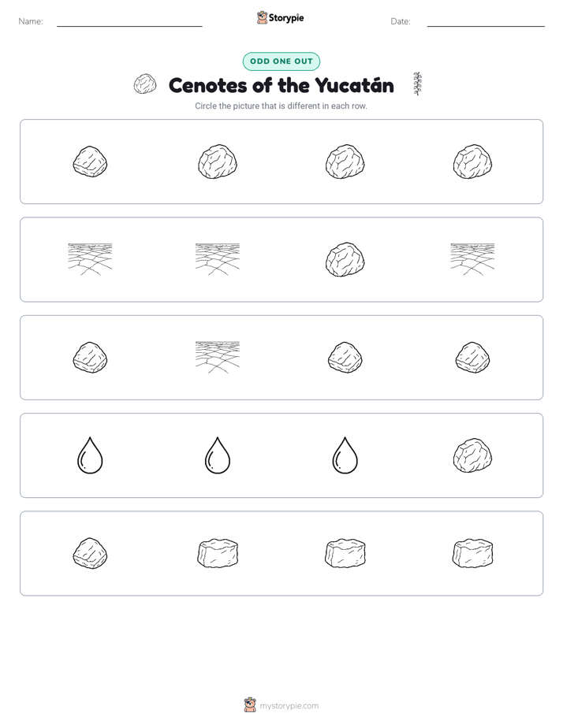Circle the cracked ground in row three

tap(218, 358)
